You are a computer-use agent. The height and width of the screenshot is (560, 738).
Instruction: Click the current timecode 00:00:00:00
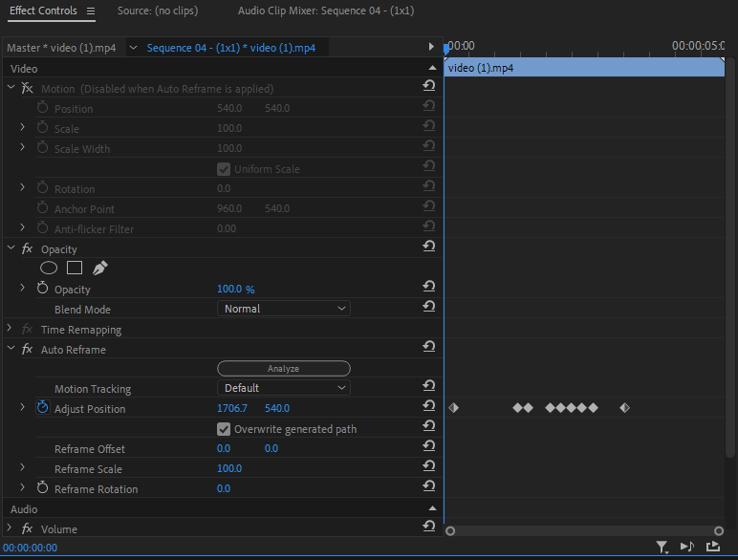[31, 548]
